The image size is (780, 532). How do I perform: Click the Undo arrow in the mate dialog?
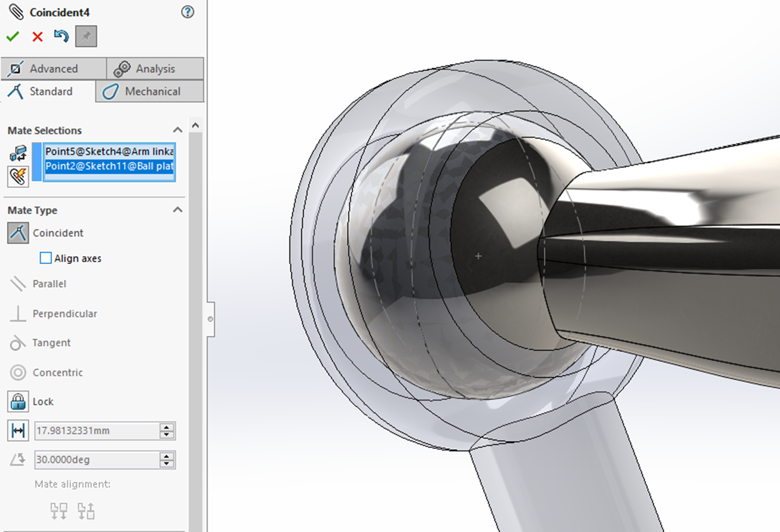click(61, 36)
